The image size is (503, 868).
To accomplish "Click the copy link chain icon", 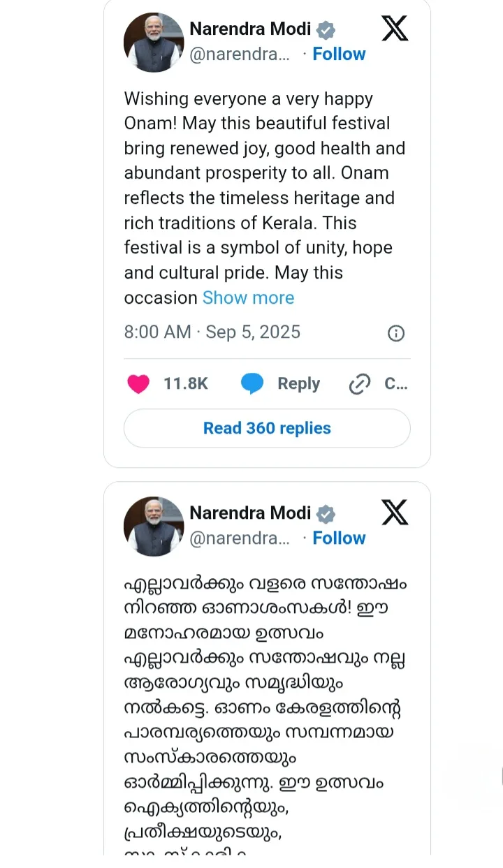I will click(x=359, y=384).
